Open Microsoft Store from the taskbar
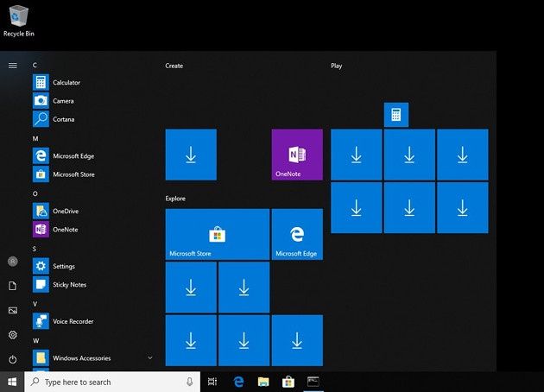The height and width of the screenshot is (392, 544). click(288, 382)
